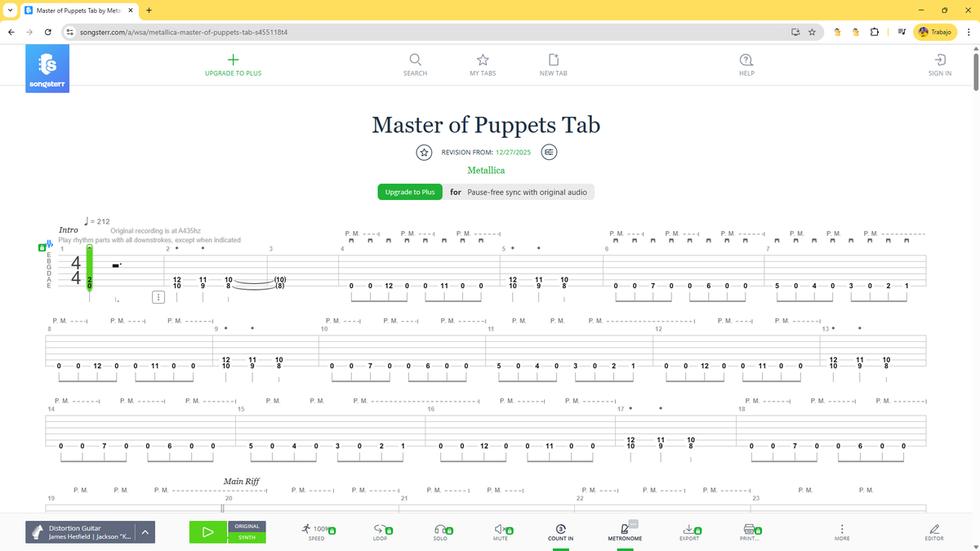Toggle the Metronome
The height and width of the screenshot is (551, 980).
625,533
